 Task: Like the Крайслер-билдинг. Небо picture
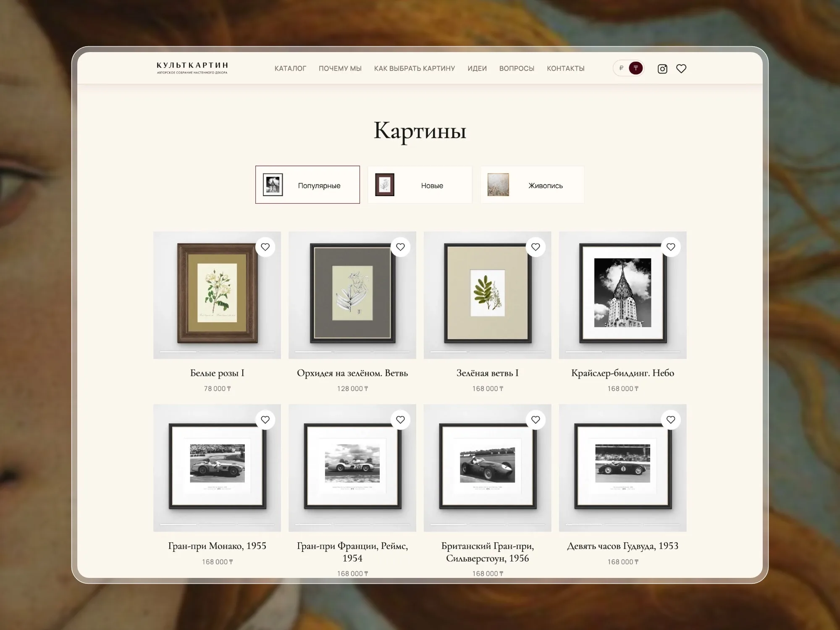tap(671, 247)
